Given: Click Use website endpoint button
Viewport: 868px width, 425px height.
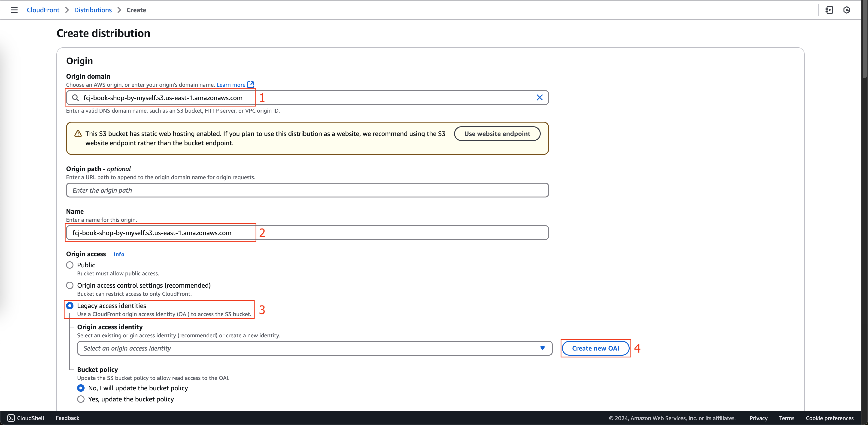Looking at the screenshot, I should click(497, 134).
